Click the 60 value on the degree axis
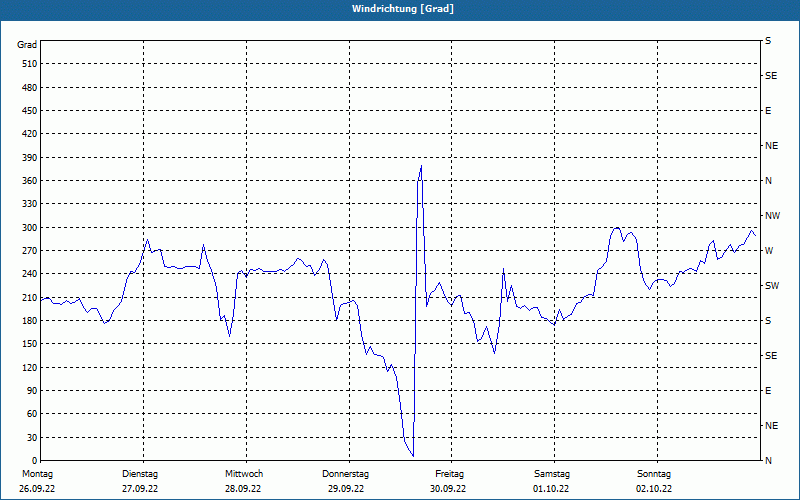The height and width of the screenshot is (500, 800). click(x=32, y=414)
